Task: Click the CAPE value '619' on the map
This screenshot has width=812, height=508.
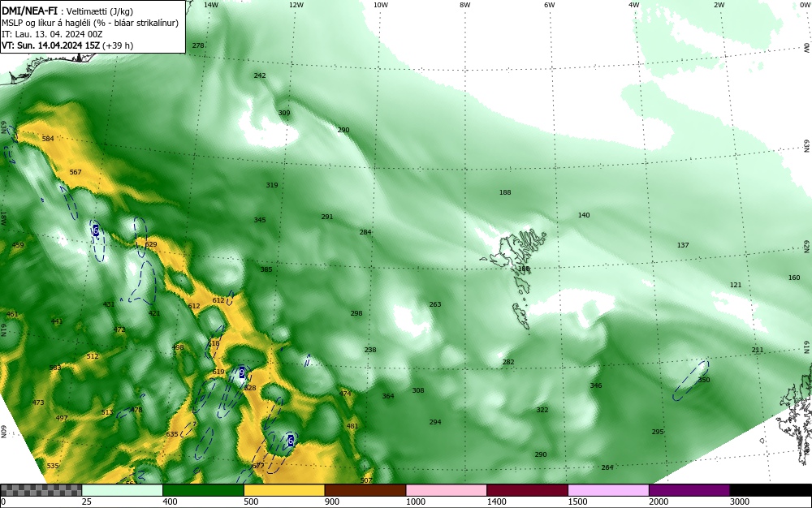Action: (x=218, y=372)
